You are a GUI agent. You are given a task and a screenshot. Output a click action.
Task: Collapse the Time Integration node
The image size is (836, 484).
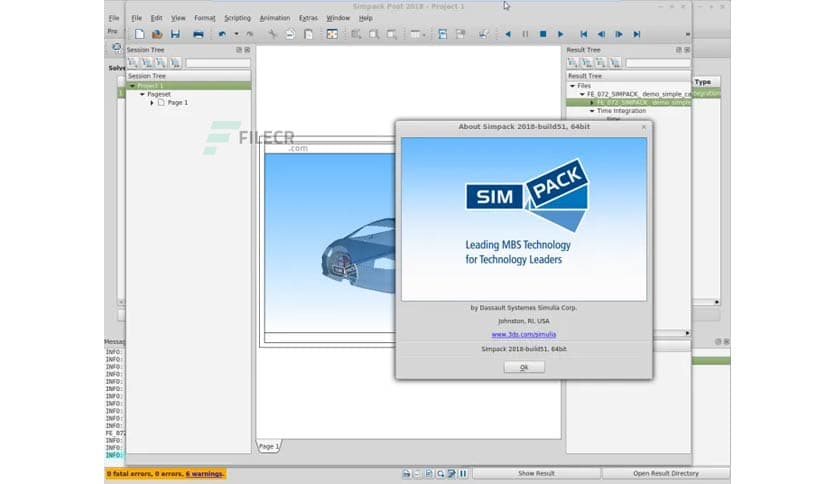(x=591, y=111)
